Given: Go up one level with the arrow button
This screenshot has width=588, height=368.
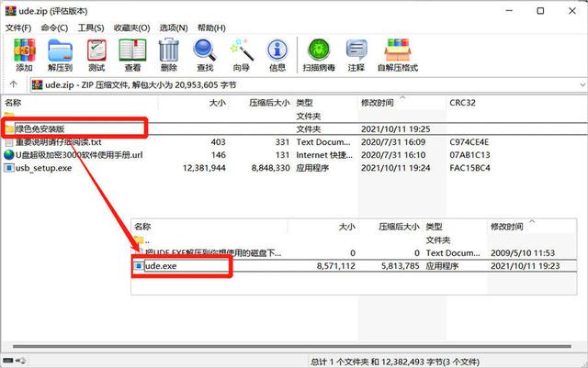Looking at the screenshot, I should 14,84.
